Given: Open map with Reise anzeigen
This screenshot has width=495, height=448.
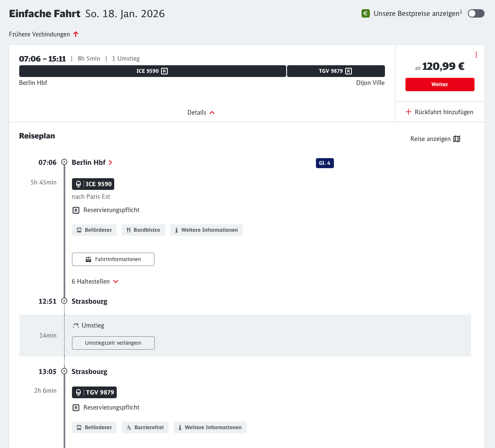Looking at the screenshot, I should pyautogui.click(x=435, y=139).
